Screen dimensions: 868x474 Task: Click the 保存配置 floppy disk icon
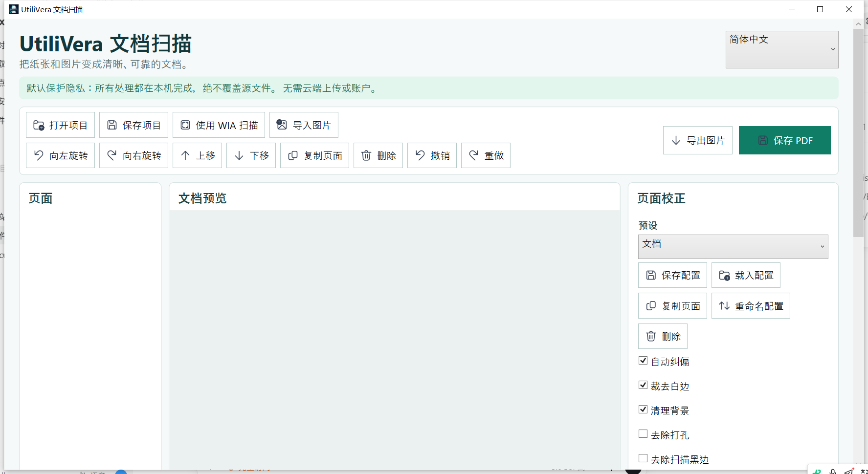(651, 275)
